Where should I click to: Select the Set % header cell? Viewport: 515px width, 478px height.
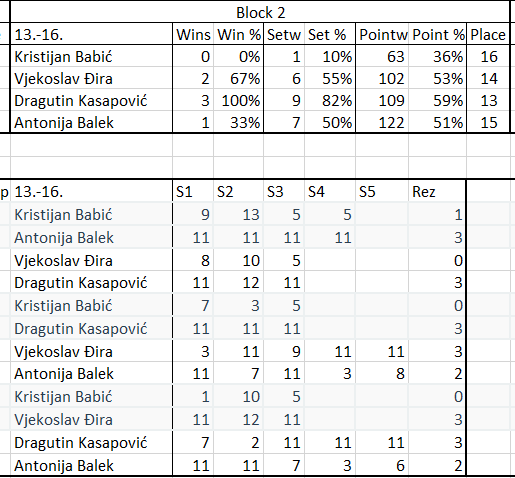[330, 34]
